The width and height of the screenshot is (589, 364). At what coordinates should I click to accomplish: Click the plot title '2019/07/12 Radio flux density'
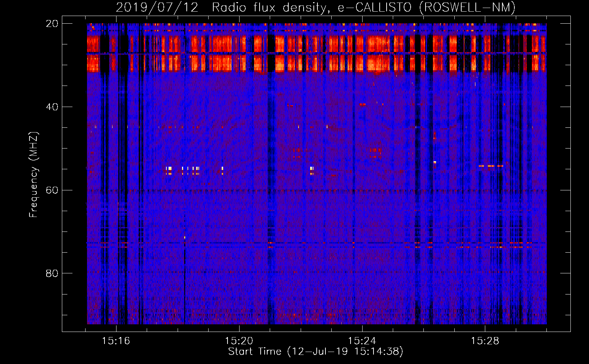pyautogui.click(x=316, y=7)
